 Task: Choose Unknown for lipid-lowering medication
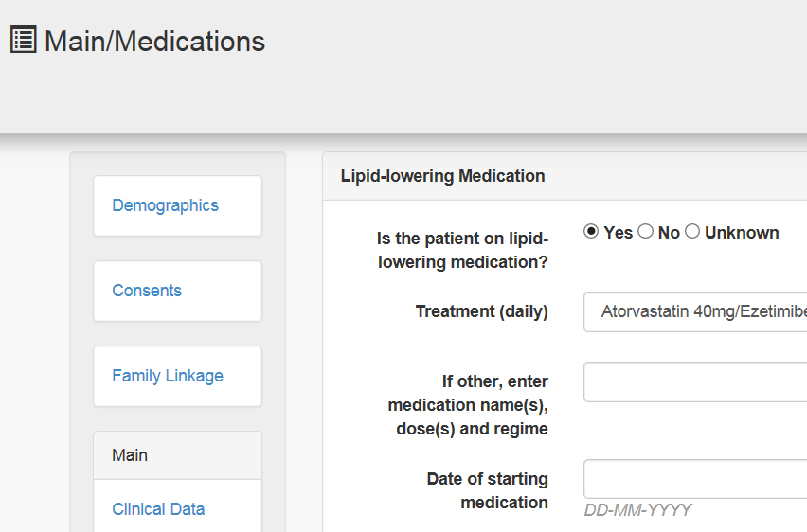(692, 232)
